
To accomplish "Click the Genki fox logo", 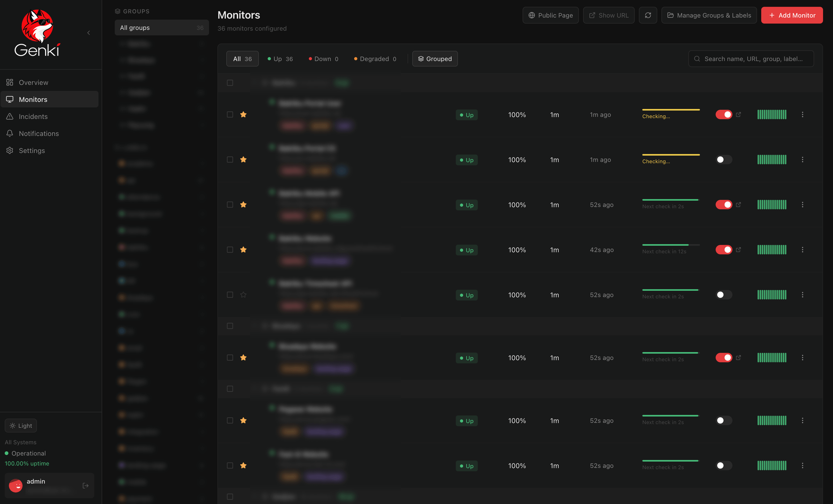I will click(37, 33).
